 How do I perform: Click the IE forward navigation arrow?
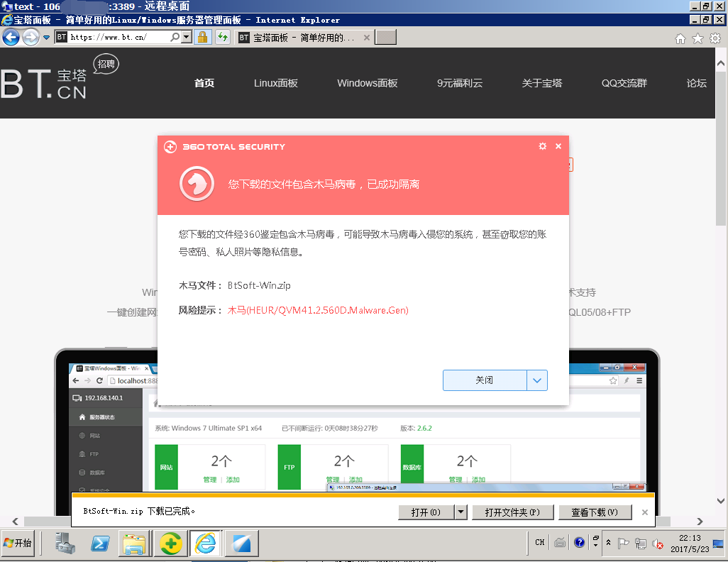(x=31, y=37)
